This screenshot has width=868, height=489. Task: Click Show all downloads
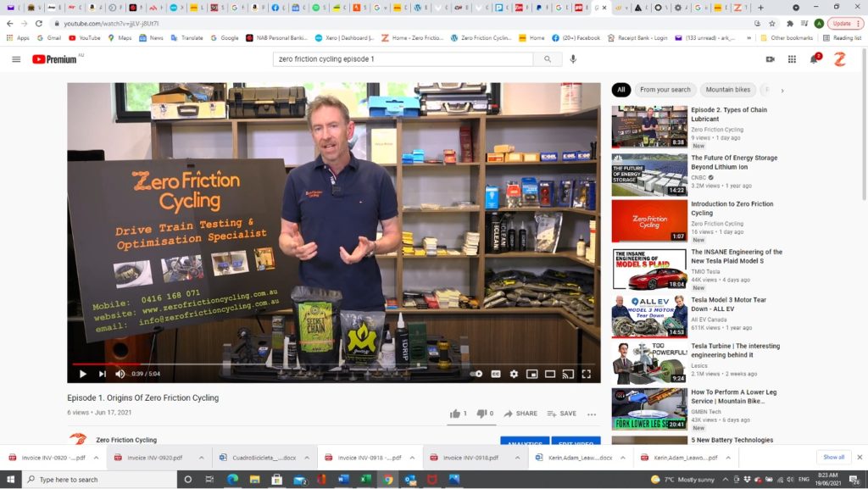point(834,458)
